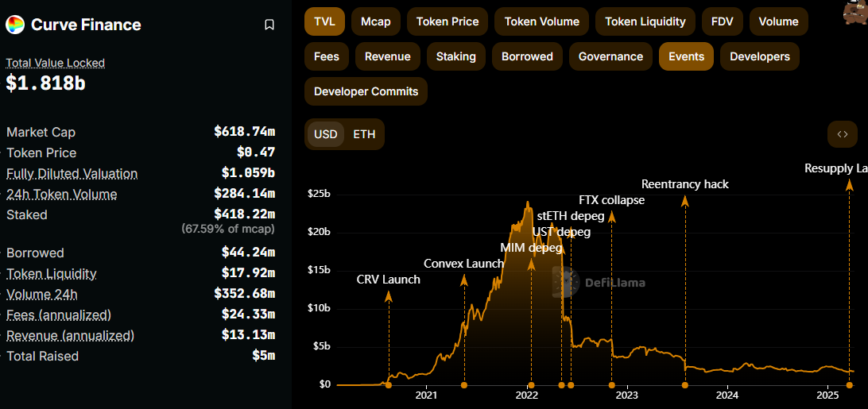Turn on the FDV metric

tap(723, 21)
